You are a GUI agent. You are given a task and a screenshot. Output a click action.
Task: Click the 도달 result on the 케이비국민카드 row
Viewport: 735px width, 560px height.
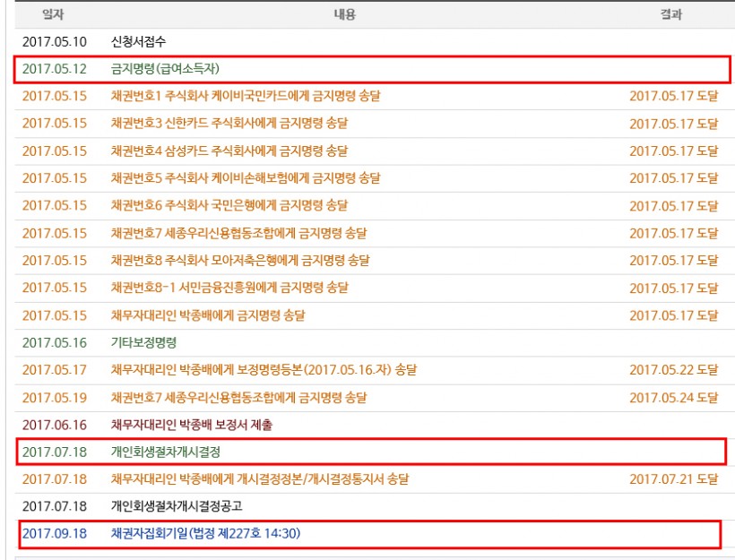point(673,96)
